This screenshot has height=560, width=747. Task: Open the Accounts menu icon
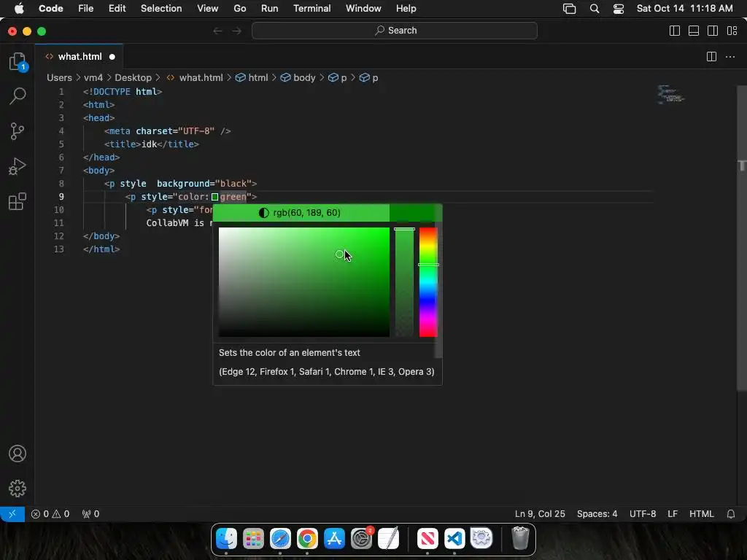18,454
